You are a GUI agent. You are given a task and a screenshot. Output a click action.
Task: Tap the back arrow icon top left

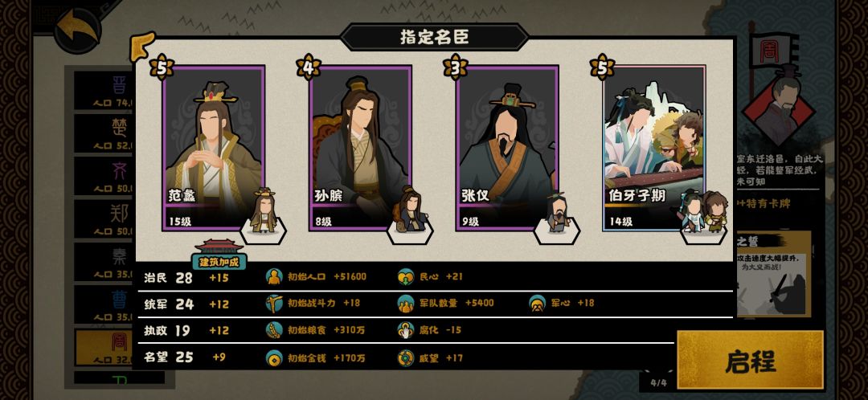point(79,29)
